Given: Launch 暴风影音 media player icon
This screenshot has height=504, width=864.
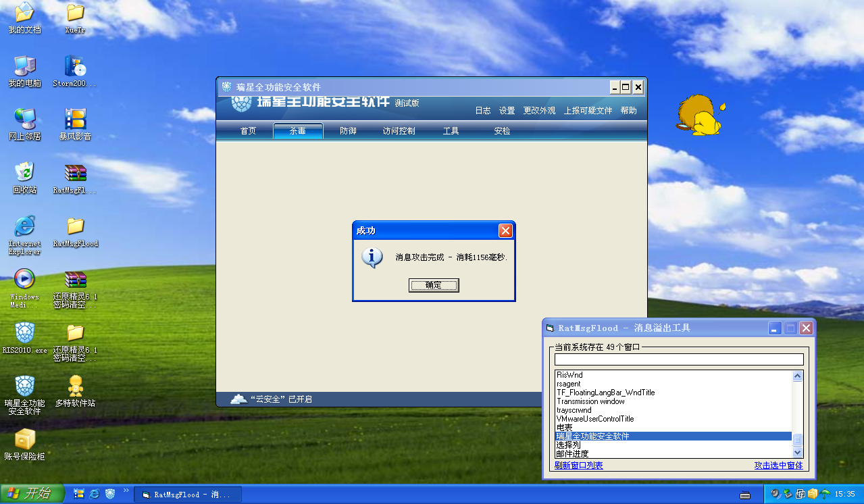Looking at the screenshot, I should (75, 124).
